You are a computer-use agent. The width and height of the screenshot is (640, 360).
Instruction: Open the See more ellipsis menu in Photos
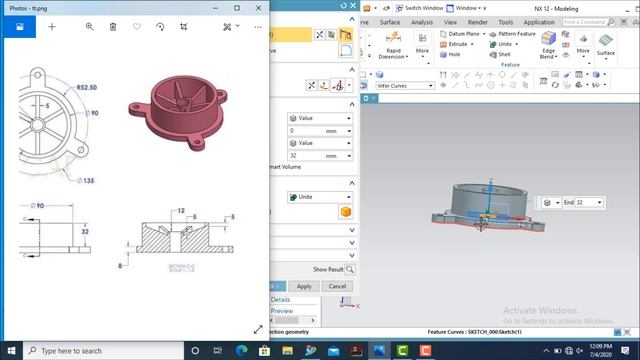click(258, 27)
